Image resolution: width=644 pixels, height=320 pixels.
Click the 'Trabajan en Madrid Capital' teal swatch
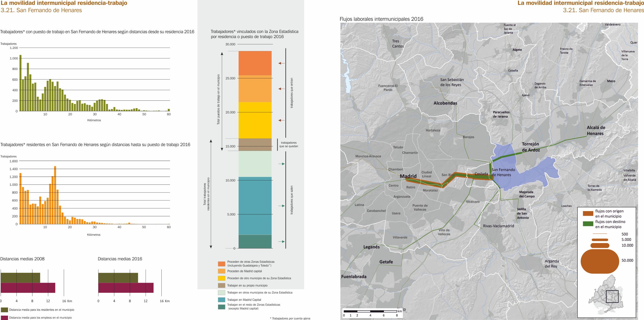click(221, 300)
